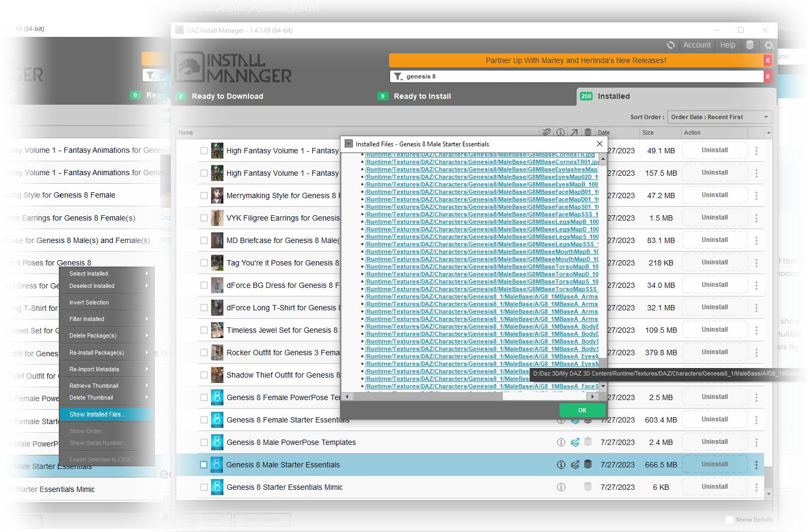
Task: Expand the Delete Package(s) submenu
Action: point(106,335)
